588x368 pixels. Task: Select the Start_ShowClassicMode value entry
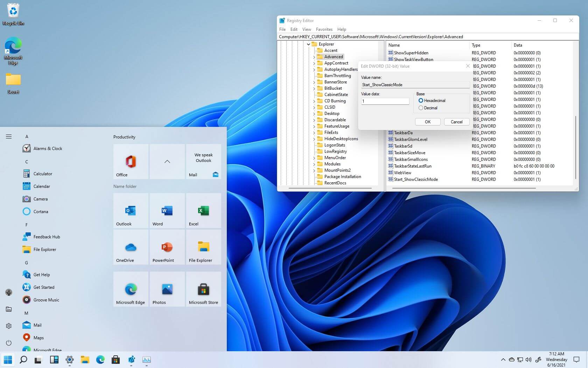pos(413,179)
